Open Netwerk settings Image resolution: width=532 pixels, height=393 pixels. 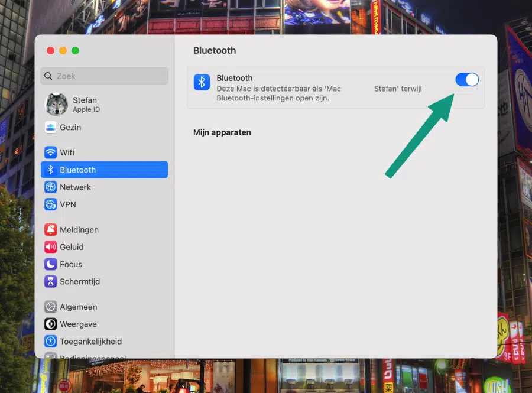tap(104, 187)
